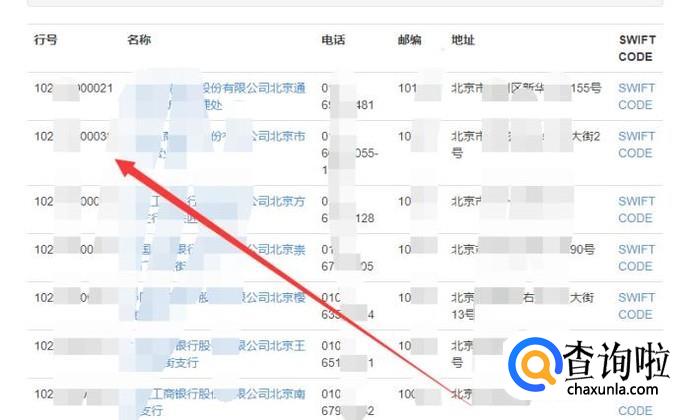Open SWIFT CODE link for 90号 address row
This screenshot has width=682, height=420.
636,257
